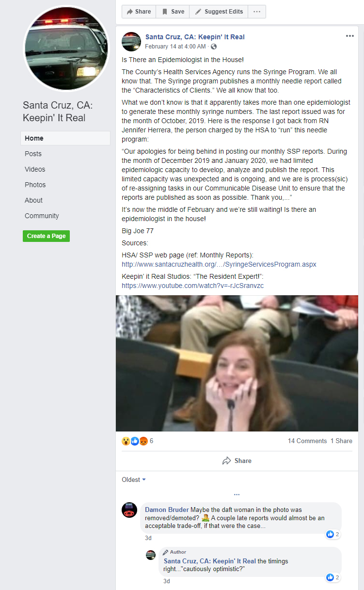Expand the Oldest comment sort dropdown
The height and width of the screenshot is (590, 364).
[x=134, y=479]
